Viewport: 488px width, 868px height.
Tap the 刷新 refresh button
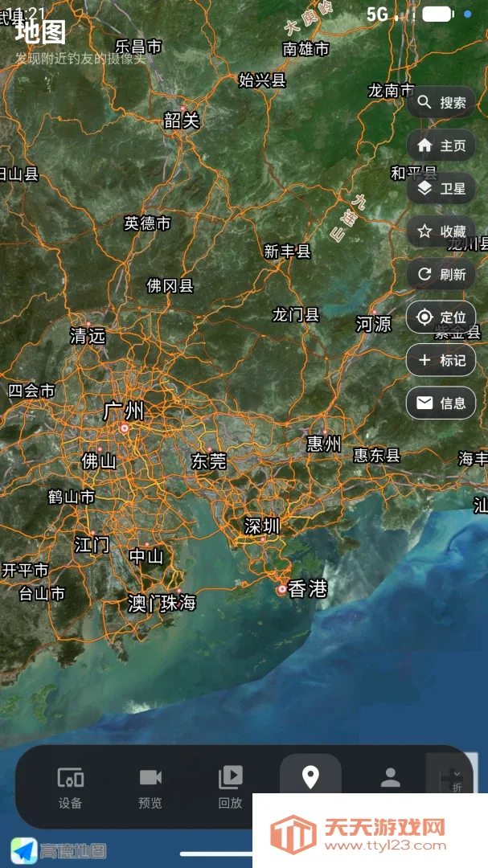[441, 274]
